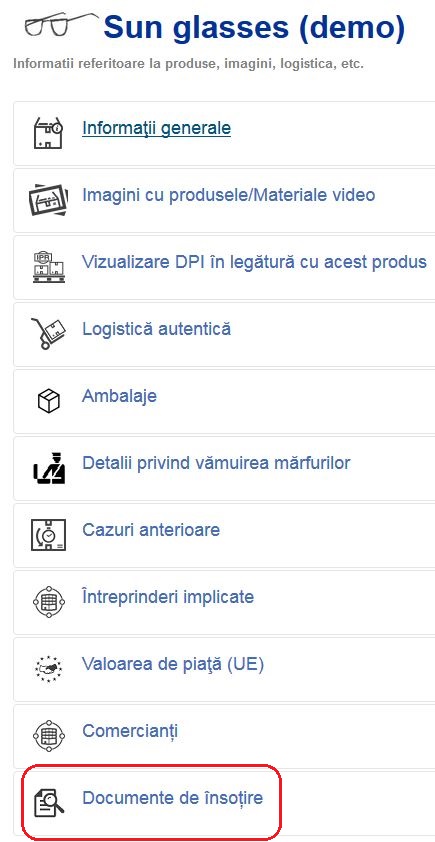The image size is (435, 842).
Task: Open the Informații generale link
Action: coord(156,128)
